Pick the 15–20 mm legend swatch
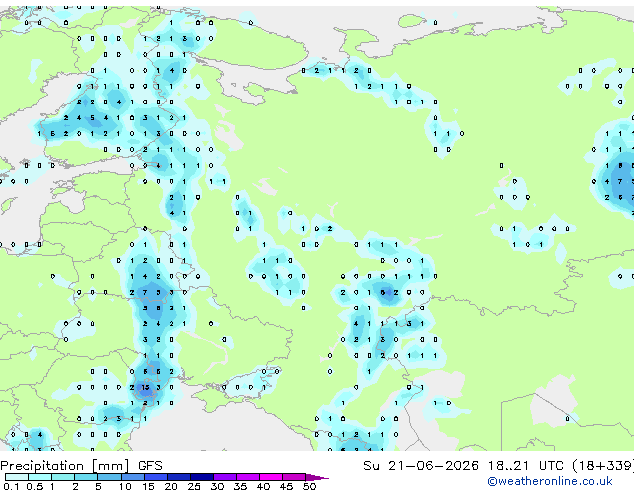 (155, 477)
